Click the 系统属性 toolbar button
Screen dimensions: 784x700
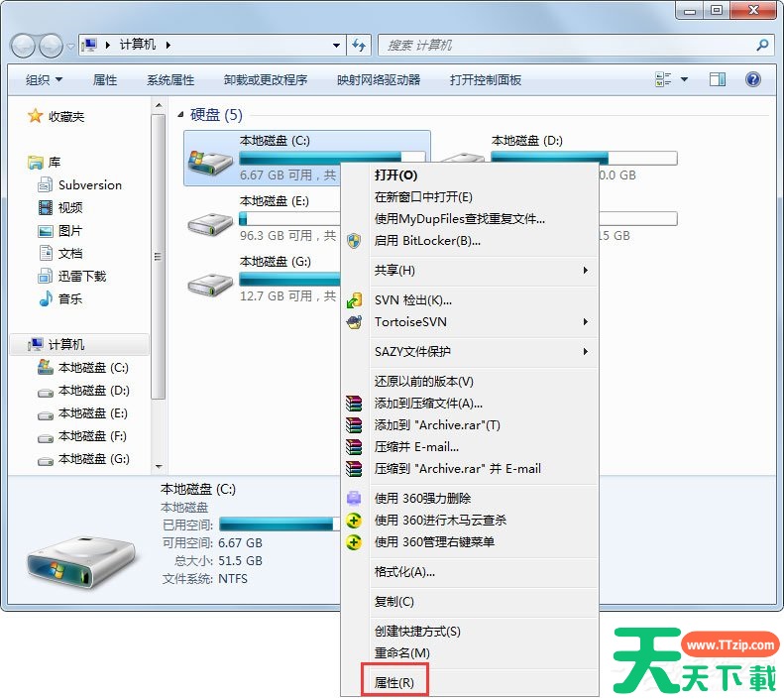(170, 80)
